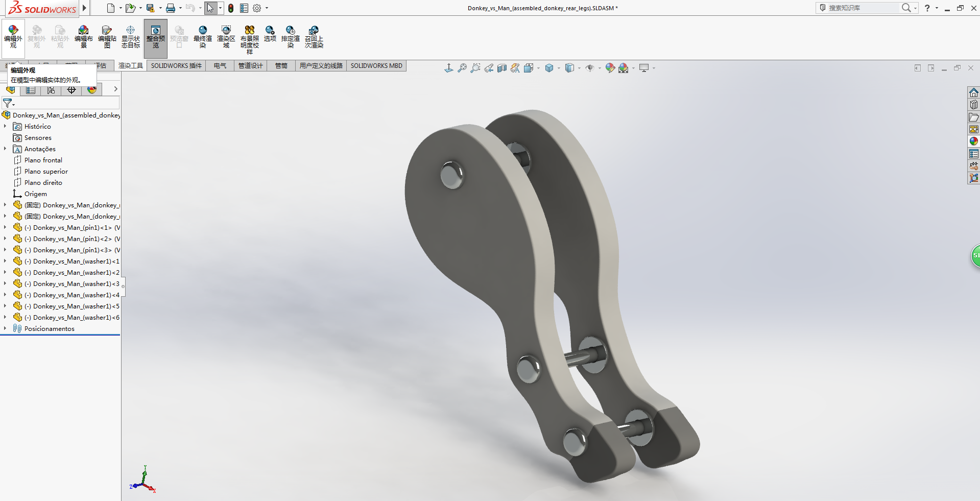Viewport: 980px width, 501px height.
Task: Click Recall Last Render (召回上次渲染)
Action: click(314, 37)
